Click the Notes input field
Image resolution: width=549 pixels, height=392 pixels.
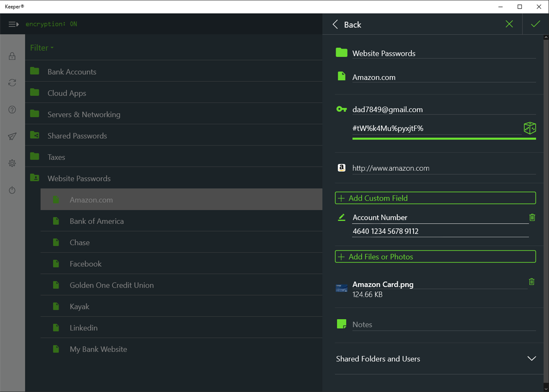pyautogui.click(x=443, y=325)
